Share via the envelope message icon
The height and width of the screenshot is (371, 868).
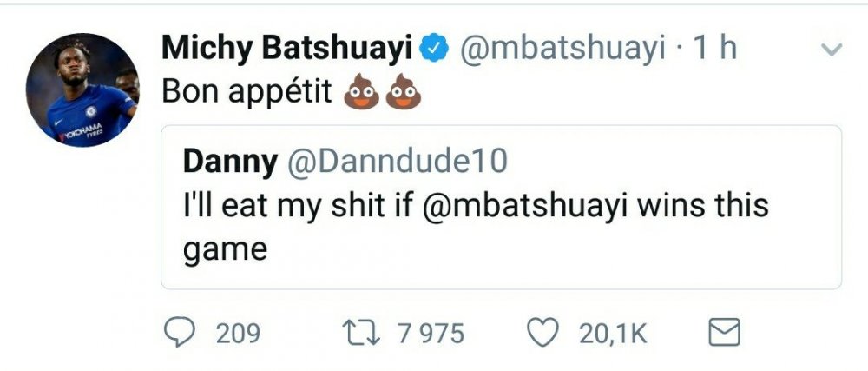click(x=725, y=334)
